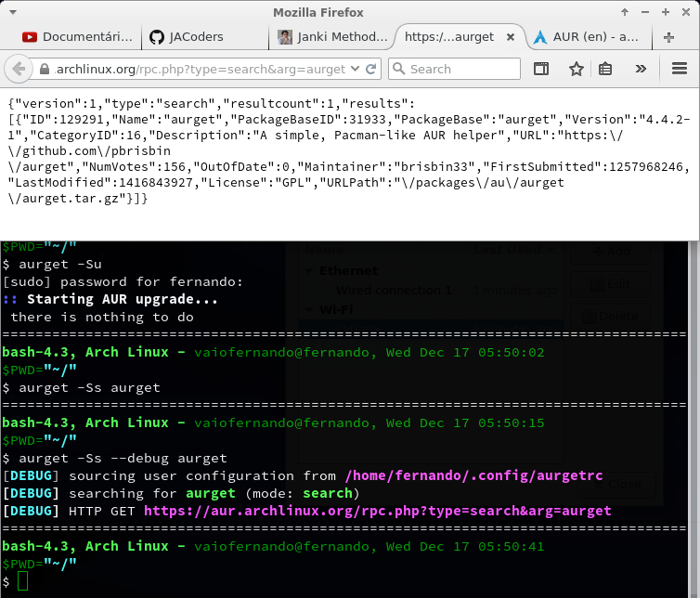
Task: Click the dimmed Delete button behind terminal
Action: [x=611, y=317]
